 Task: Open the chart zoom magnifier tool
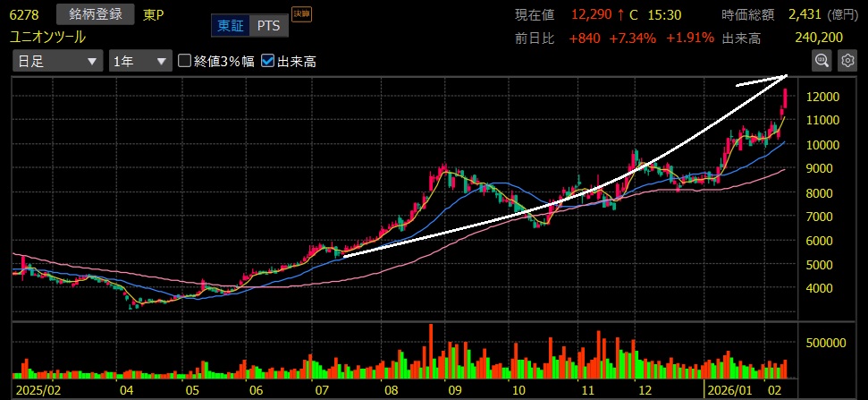click(x=822, y=60)
